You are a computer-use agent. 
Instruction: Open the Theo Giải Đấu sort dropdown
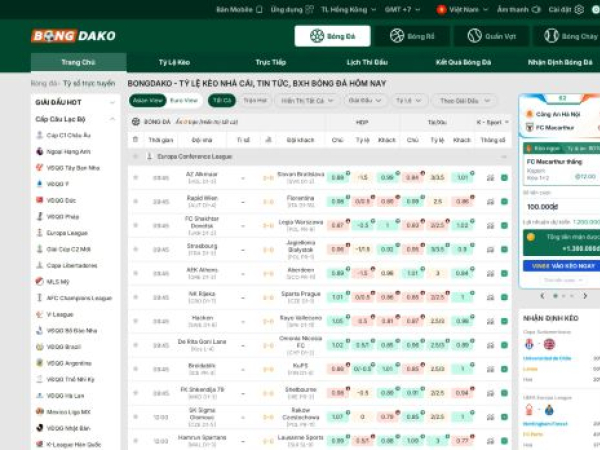[462, 101]
